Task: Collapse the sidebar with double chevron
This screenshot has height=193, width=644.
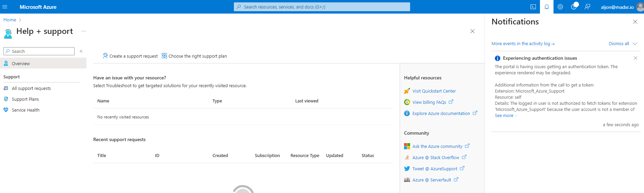Action: [81, 51]
